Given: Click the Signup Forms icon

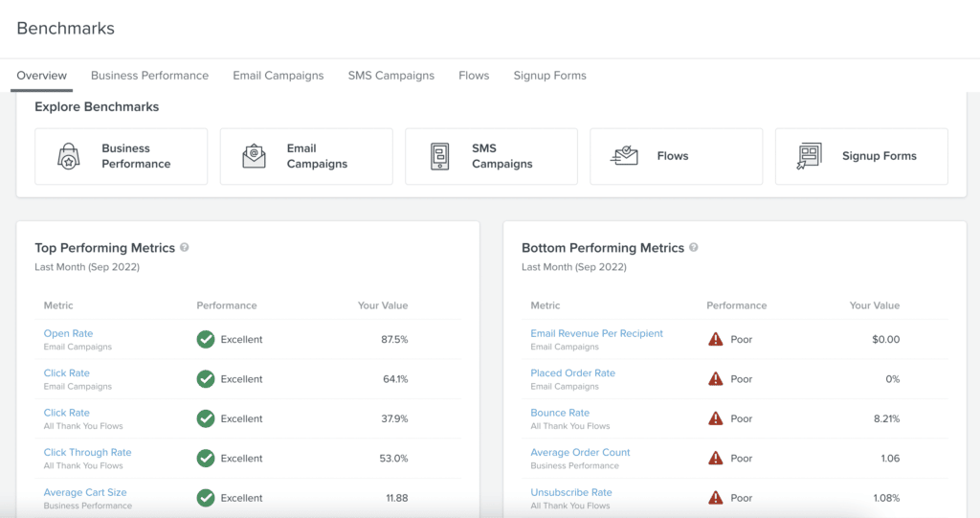Looking at the screenshot, I should 810,156.
